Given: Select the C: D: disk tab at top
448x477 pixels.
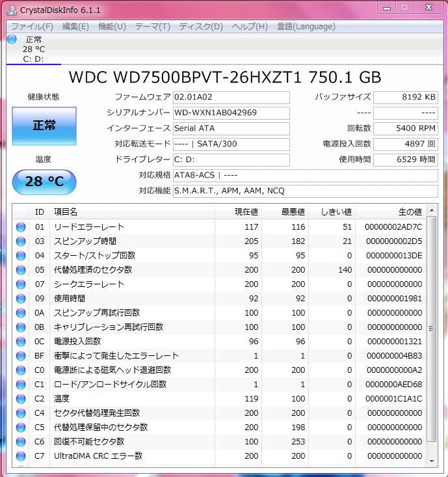Looking at the screenshot, I should pyautogui.click(x=33, y=49).
